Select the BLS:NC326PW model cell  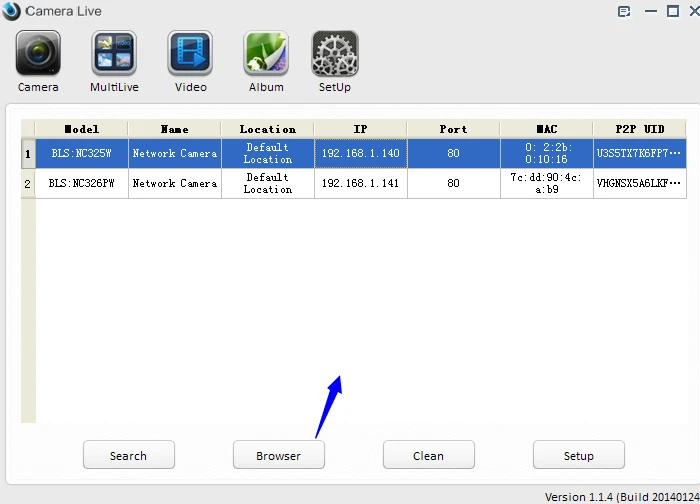click(x=82, y=183)
